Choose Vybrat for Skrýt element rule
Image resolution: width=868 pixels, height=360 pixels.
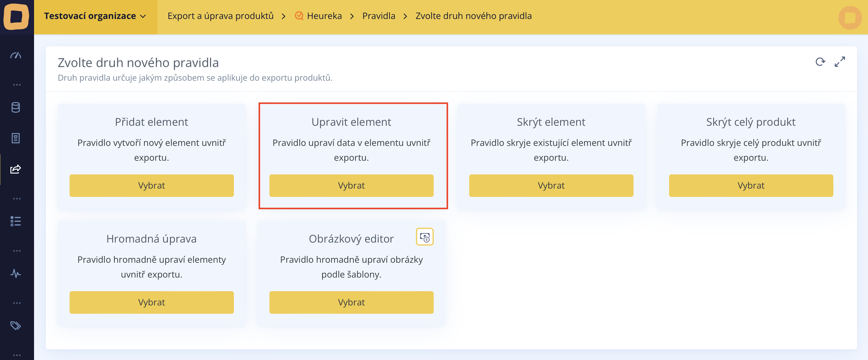click(x=551, y=186)
